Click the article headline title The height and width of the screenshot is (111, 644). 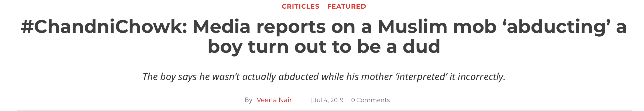324,37
